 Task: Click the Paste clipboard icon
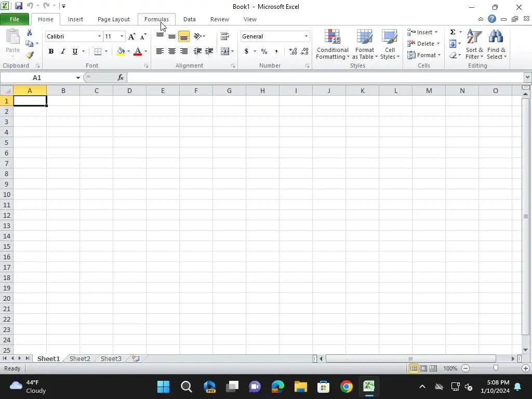[x=13, y=37]
